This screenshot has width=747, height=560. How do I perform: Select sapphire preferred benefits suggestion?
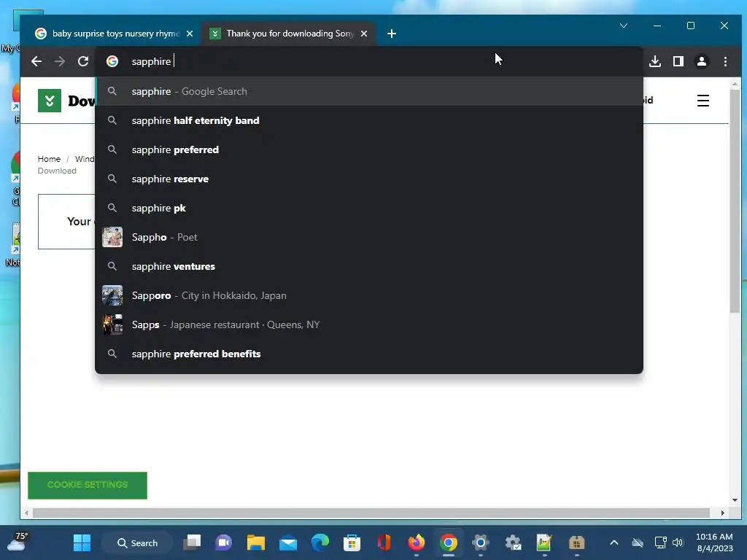click(x=369, y=354)
